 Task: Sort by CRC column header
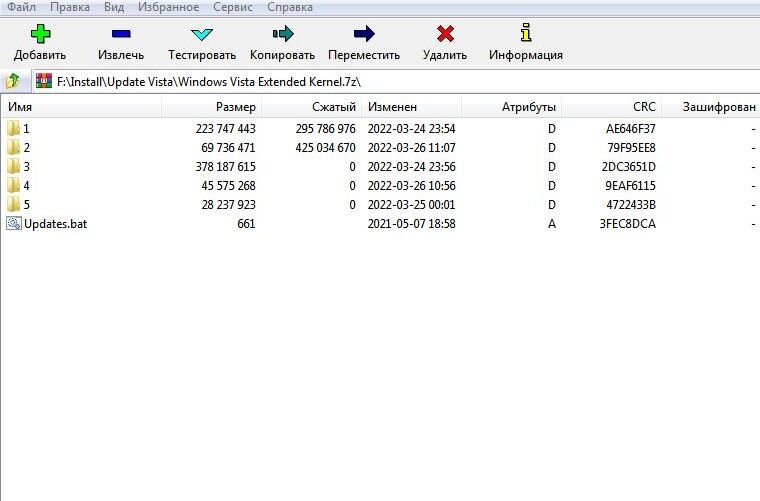(x=611, y=107)
